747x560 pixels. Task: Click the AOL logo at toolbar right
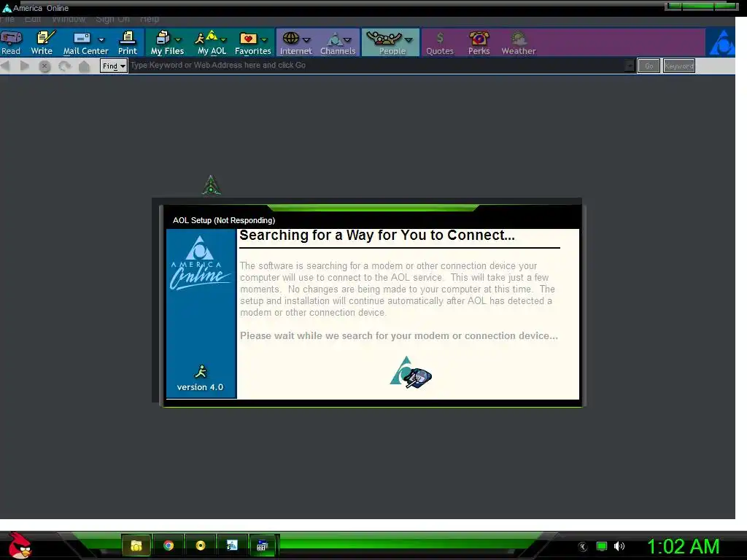click(x=722, y=43)
